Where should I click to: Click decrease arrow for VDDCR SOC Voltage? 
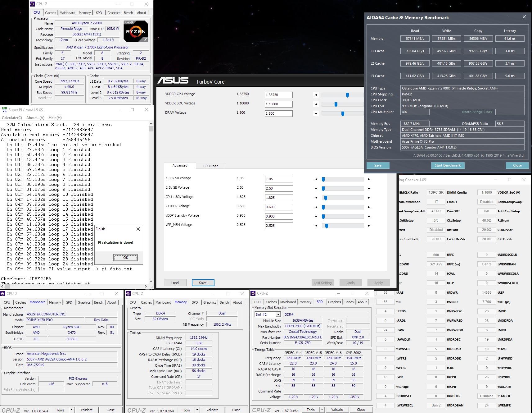316,104
